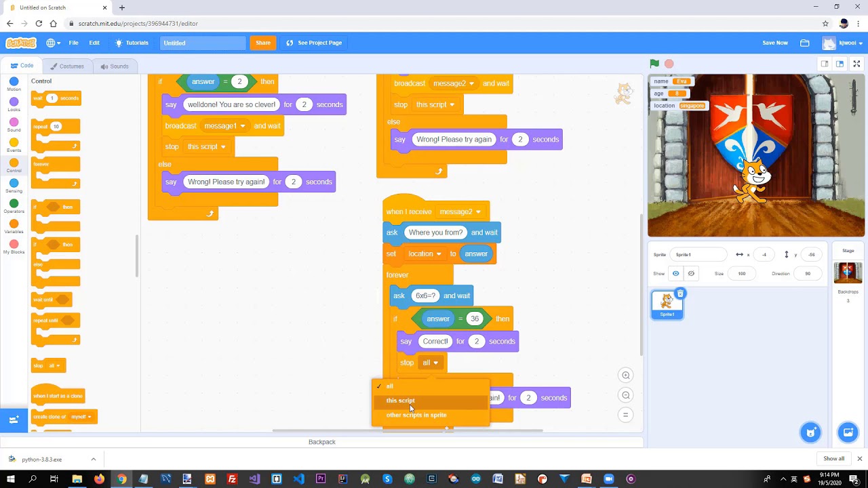Click the green flag to run project
868x488 pixels.
point(654,64)
